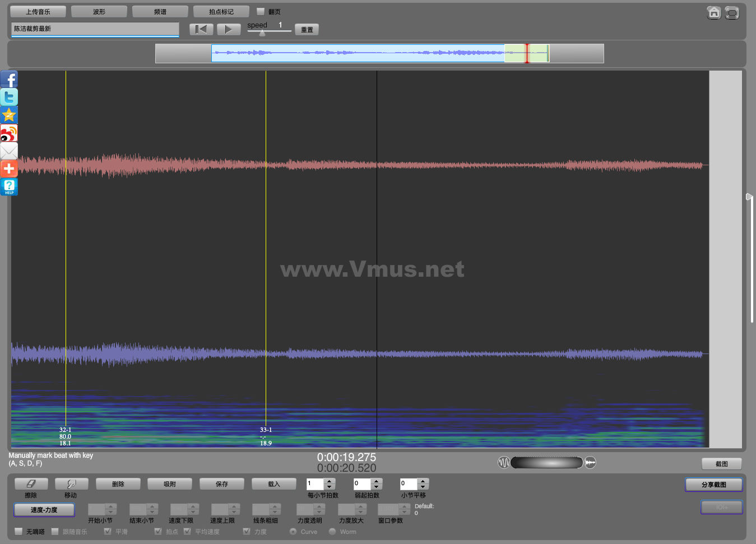This screenshot has width=756, height=544.
Task: Click the speed slider handle
Action: click(262, 33)
